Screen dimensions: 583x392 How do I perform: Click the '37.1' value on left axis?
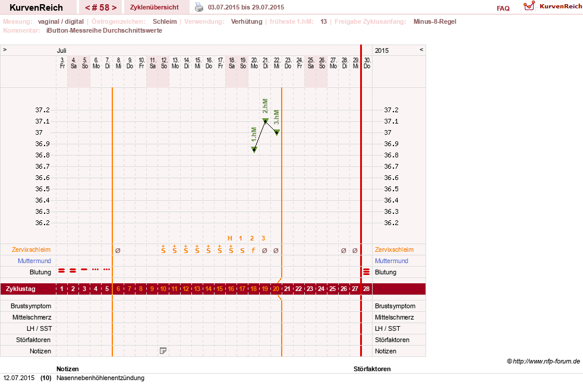tap(42, 121)
